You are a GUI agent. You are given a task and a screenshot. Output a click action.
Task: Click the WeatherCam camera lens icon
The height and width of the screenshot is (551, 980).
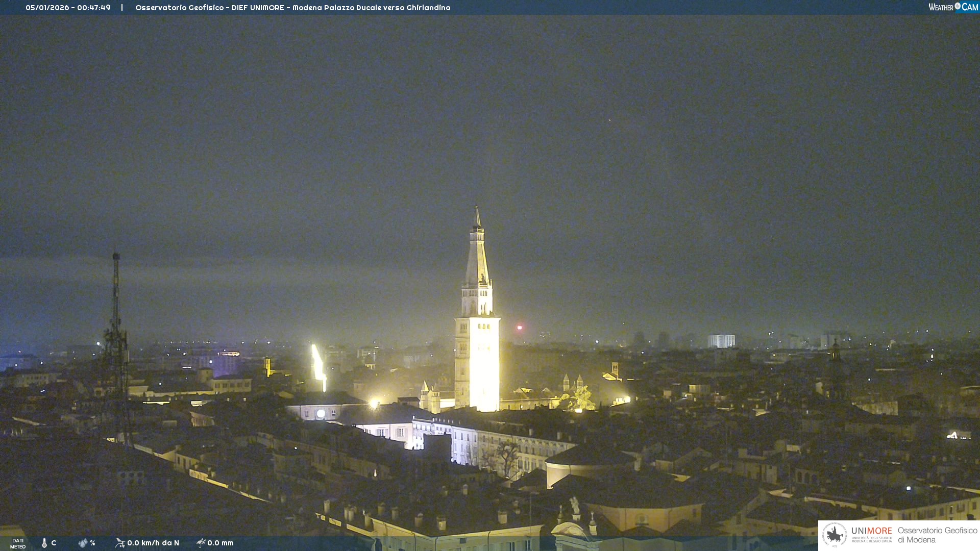958,6
